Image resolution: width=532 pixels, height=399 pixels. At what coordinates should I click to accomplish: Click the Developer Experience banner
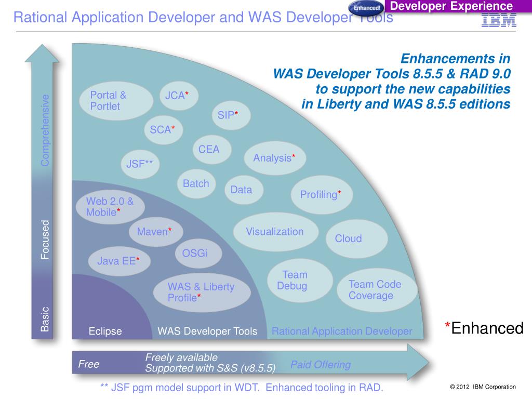tap(458, 6)
